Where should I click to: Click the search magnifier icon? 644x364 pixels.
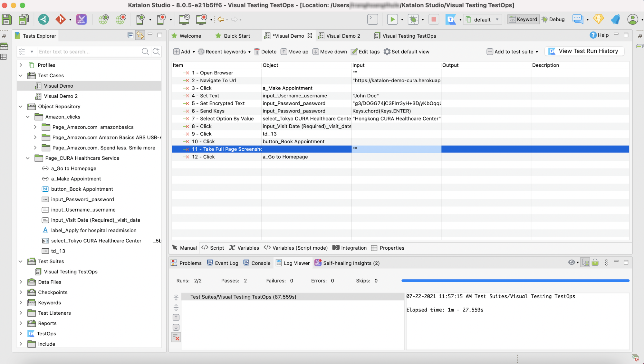(146, 52)
